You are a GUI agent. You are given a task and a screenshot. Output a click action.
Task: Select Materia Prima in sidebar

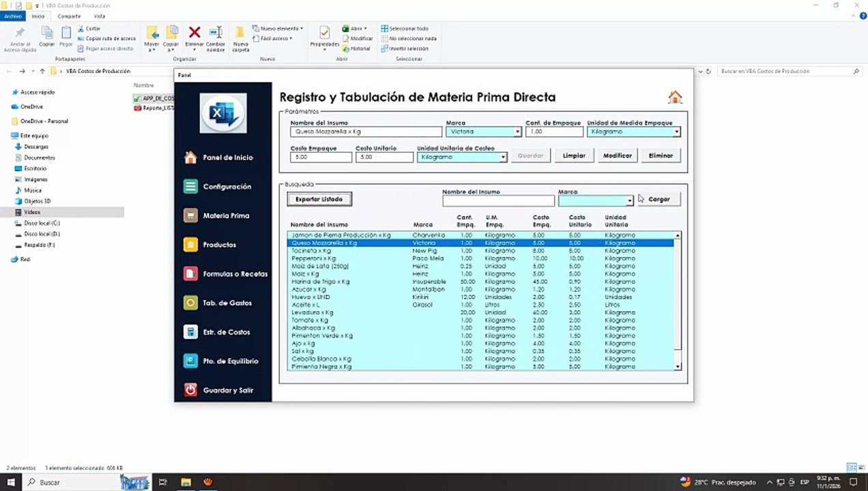click(x=217, y=215)
